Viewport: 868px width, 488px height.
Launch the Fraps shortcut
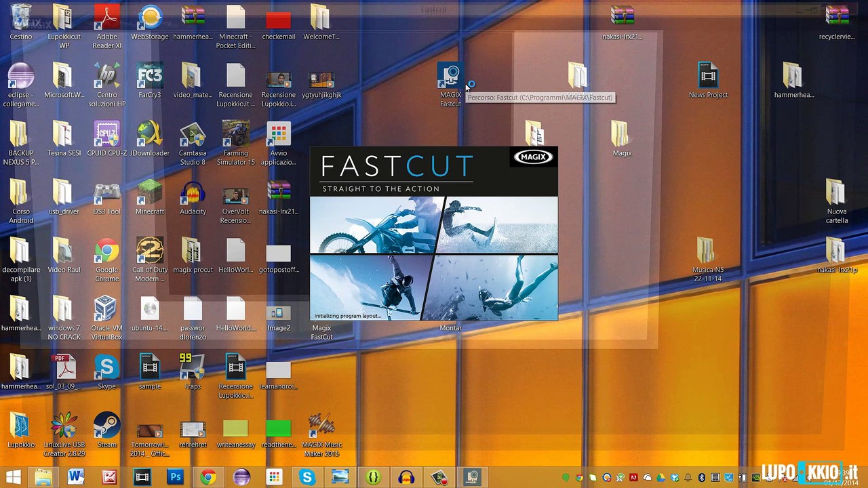pyautogui.click(x=193, y=371)
